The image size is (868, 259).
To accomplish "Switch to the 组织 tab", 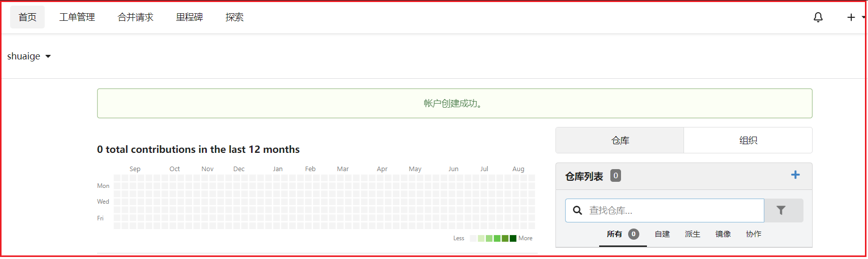I will click(x=748, y=140).
